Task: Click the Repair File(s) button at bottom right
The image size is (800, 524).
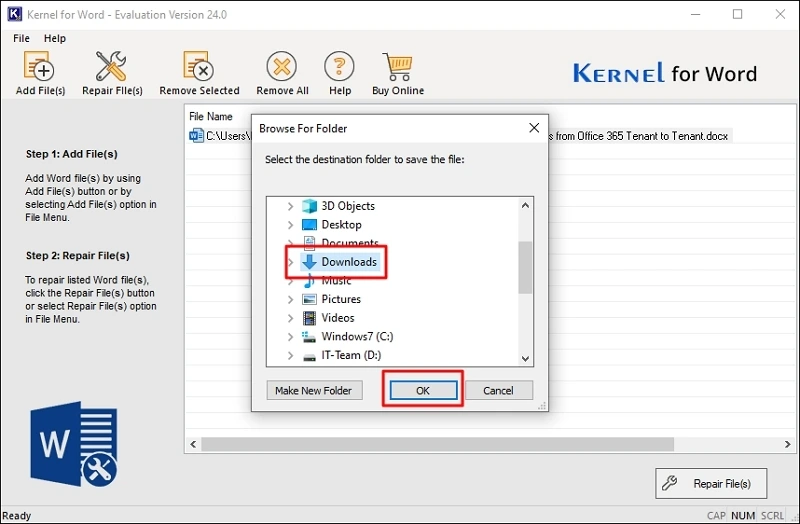Action: pos(711,483)
